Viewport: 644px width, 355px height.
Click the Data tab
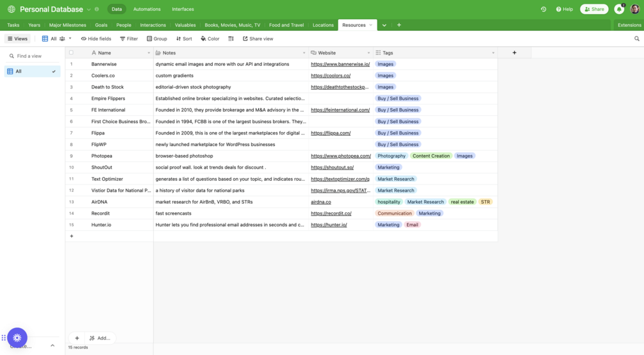pos(117,9)
